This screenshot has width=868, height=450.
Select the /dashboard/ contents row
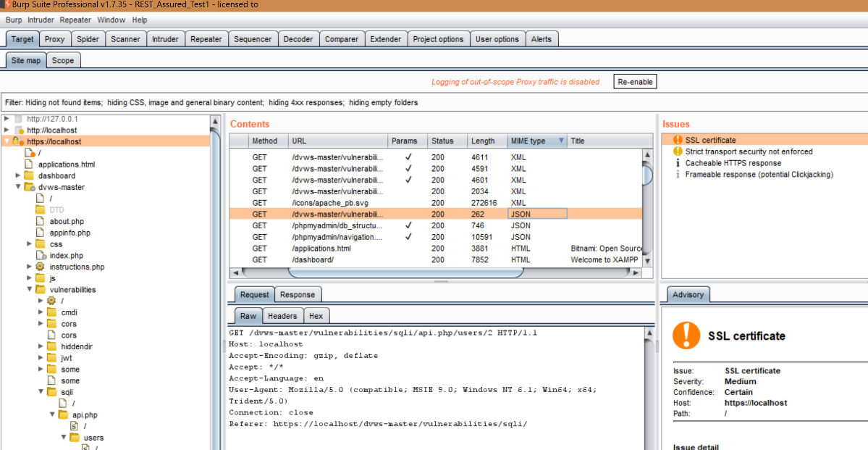437,260
